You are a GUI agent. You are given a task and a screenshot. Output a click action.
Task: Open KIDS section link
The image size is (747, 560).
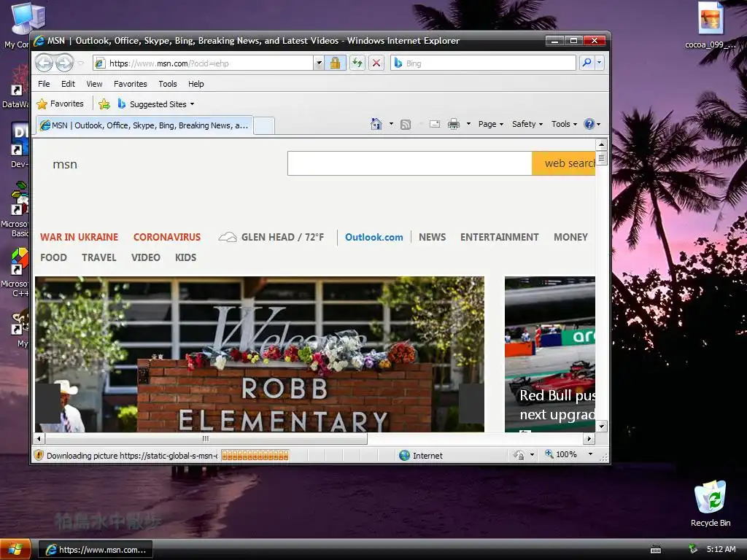click(x=185, y=257)
